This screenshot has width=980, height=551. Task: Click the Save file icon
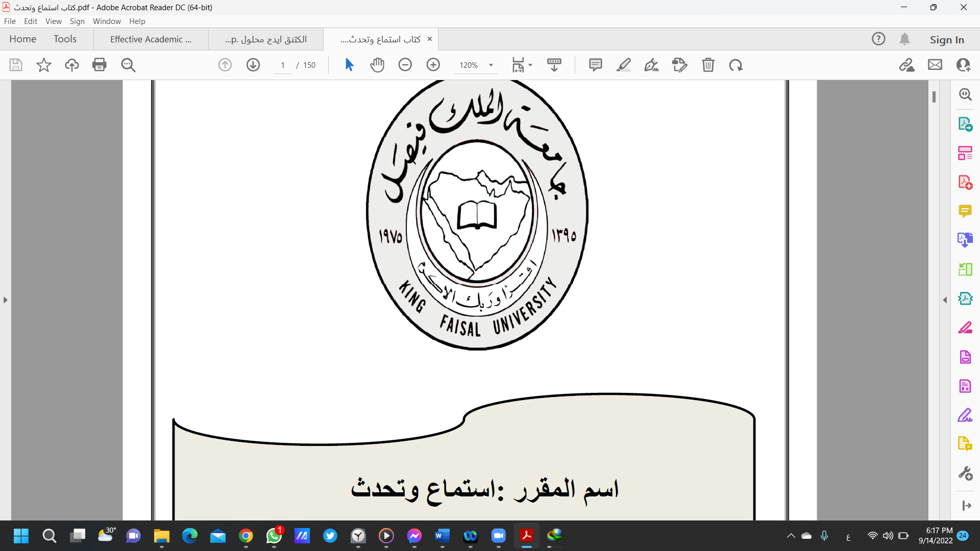(x=16, y=65)
